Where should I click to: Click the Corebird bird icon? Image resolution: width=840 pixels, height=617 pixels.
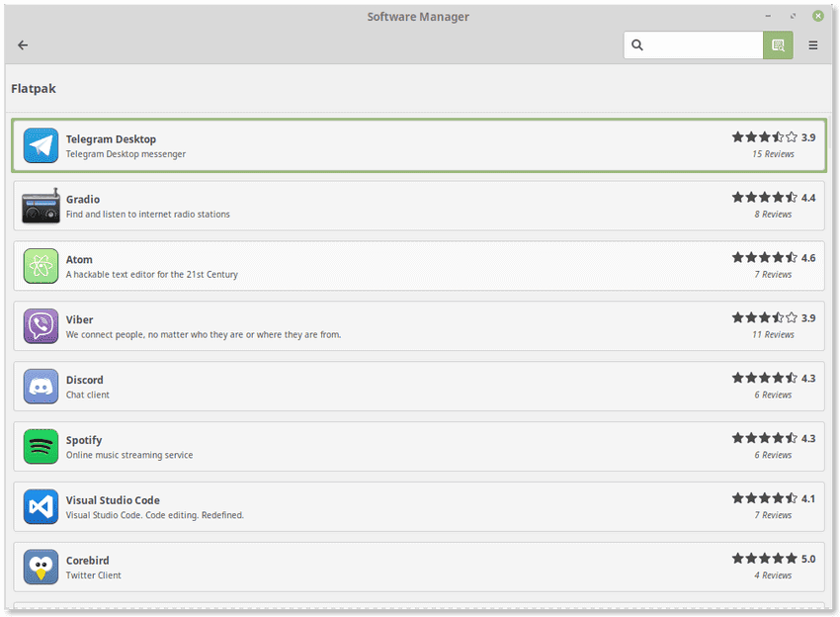tap(41, 567)
